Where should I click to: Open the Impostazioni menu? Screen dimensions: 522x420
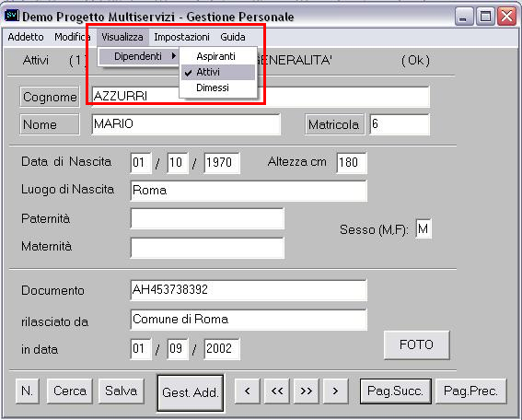click(181, 37)
